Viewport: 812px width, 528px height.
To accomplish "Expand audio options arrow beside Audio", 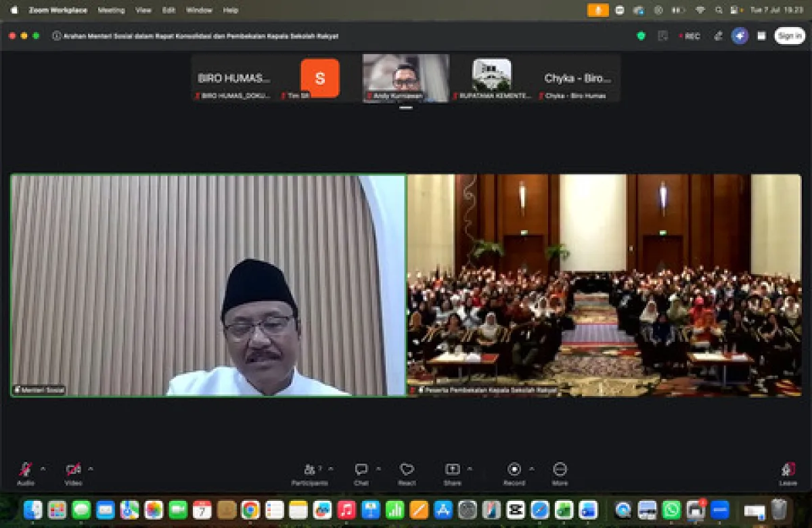I will click(43, 468).
